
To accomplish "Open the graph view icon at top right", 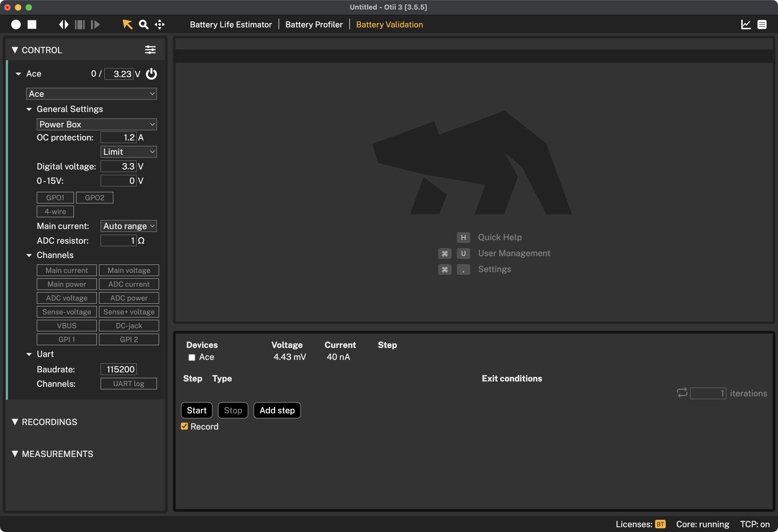I will click(x=746, y=24).
